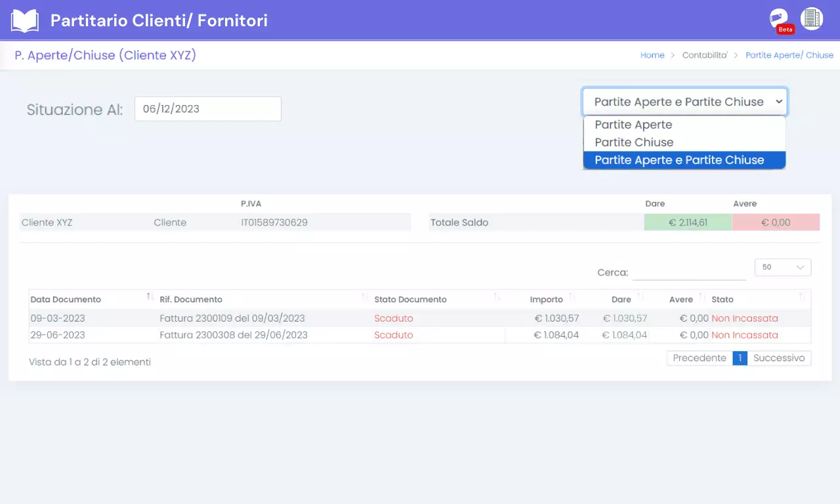840x504 pixels.
Task: Select the Partite Aperte option
Action: click(x=684, y=125)
